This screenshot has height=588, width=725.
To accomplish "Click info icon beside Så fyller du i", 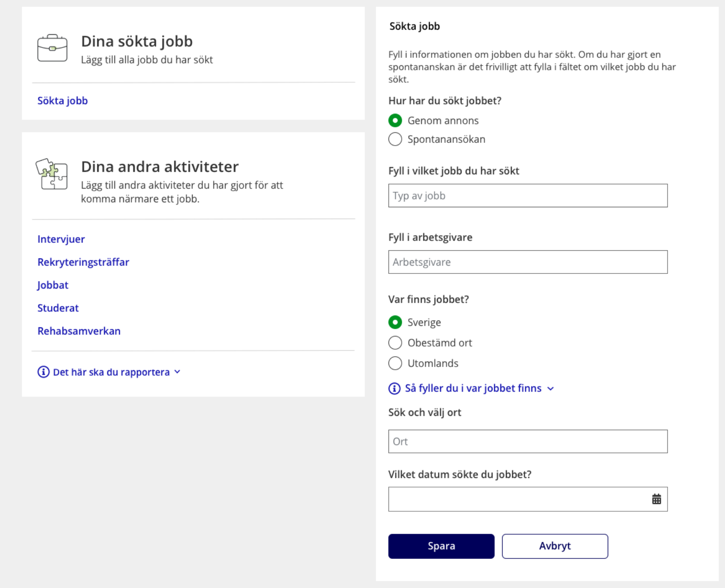I will click(394, 388).
